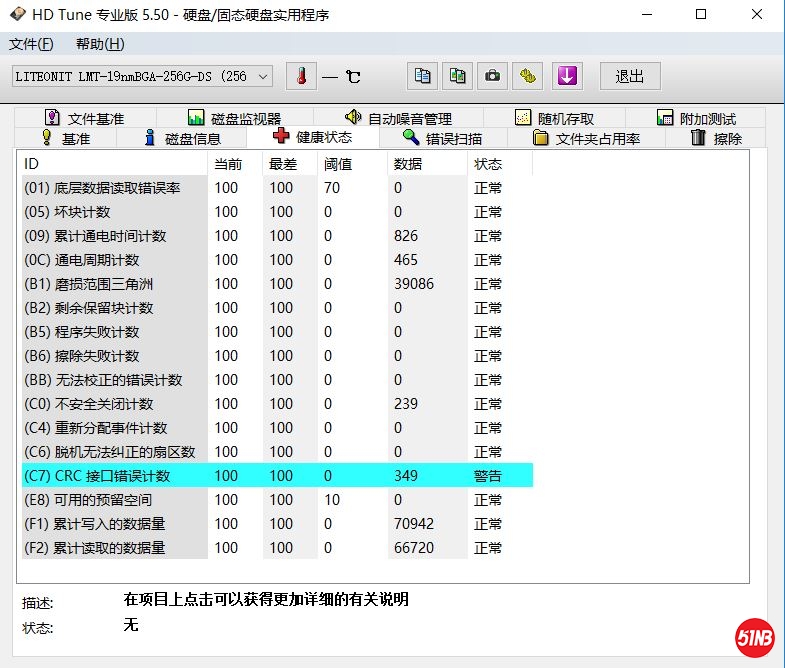This screenshot has width=785, height=668.
Task: Click the camera save screenshot icon
Action: coord(492,76)
